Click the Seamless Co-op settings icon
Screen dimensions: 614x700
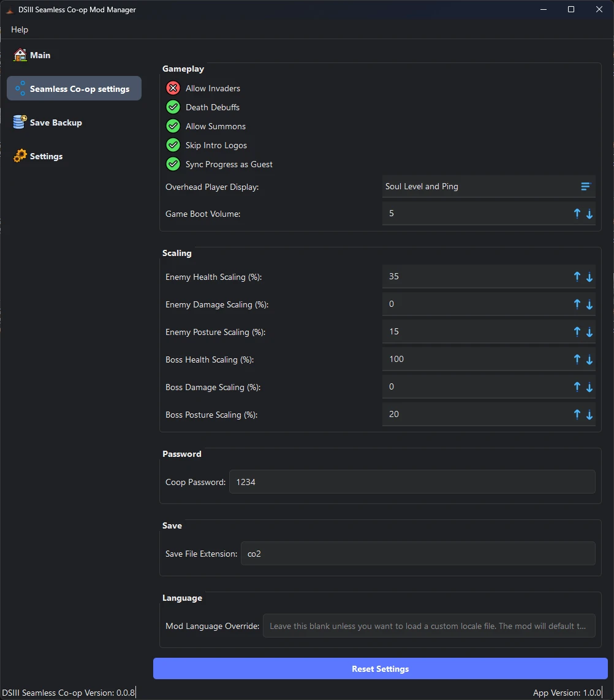[20, 88]
